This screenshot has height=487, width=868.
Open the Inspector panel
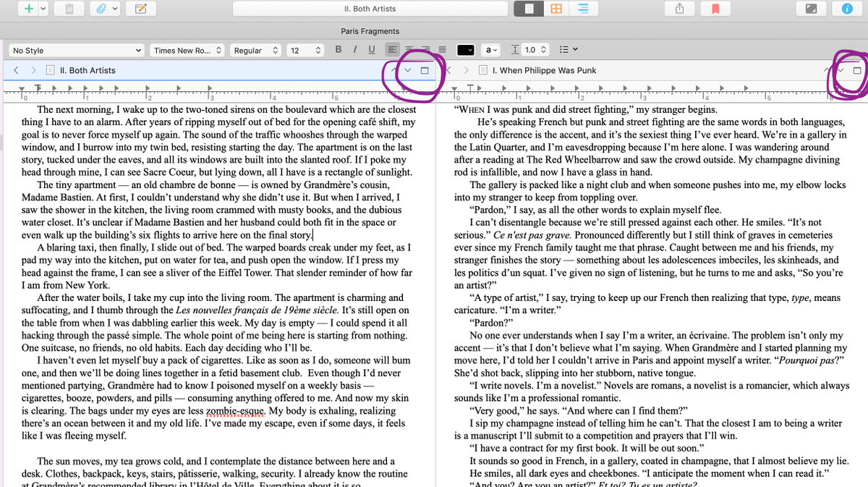point(847,8)
